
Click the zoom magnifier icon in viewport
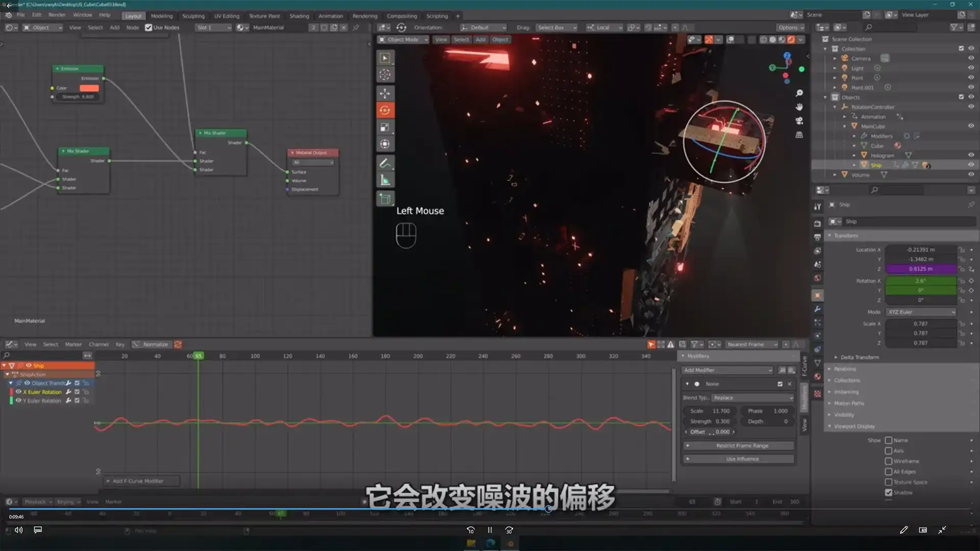(799, 93)
